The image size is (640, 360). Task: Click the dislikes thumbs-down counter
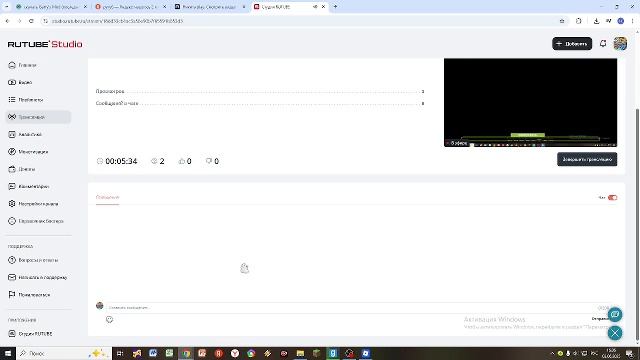coord(212,161)
